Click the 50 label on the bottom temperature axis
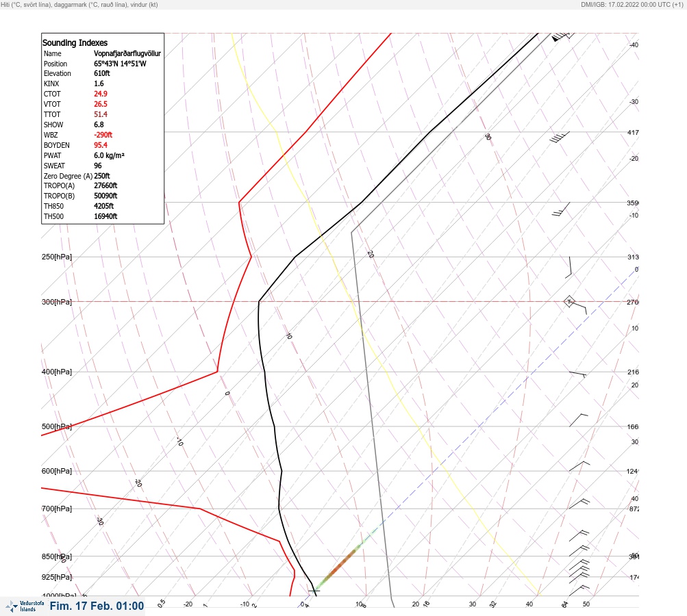687x616 pixels. (586, 604)
